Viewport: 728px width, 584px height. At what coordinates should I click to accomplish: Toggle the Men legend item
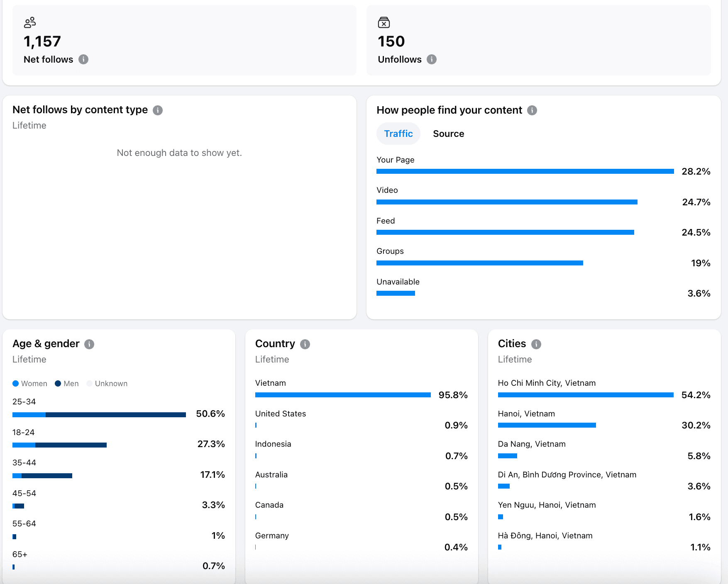coord(66,383)
